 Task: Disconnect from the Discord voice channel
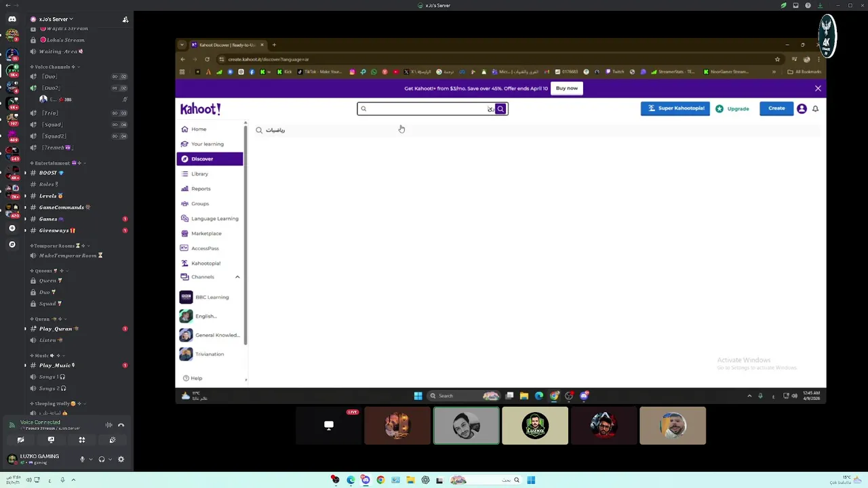tap(121, 425)
